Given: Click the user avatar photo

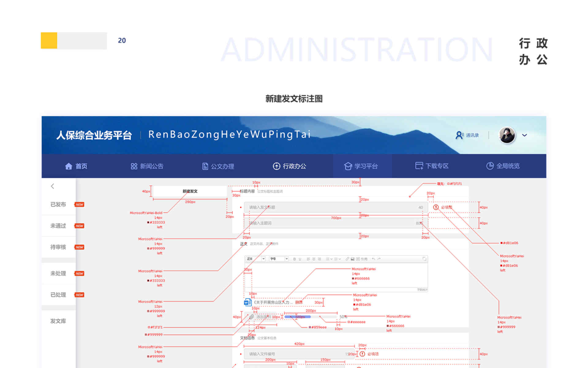Looking at the screenshot, I should click(x=507, y=135).
